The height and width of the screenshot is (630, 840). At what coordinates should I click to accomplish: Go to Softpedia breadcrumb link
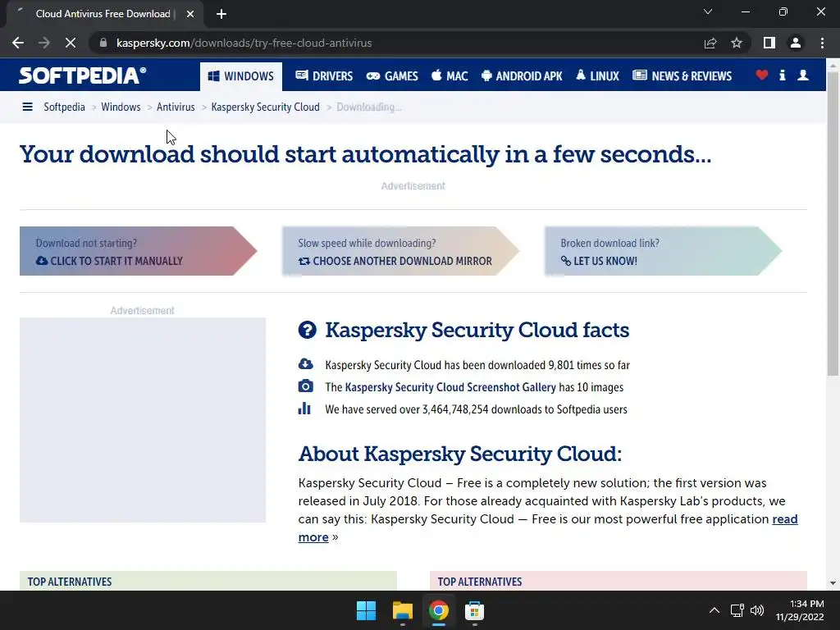tap(64, 107)
